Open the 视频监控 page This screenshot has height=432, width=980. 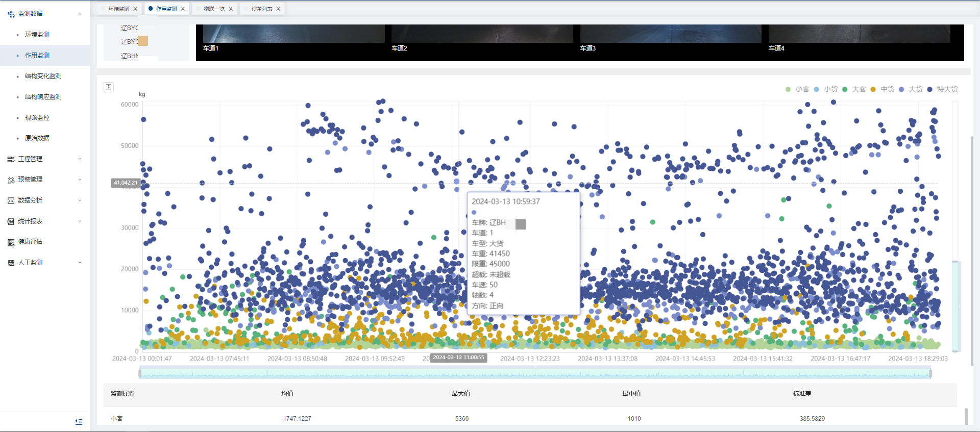click(37, 118)
